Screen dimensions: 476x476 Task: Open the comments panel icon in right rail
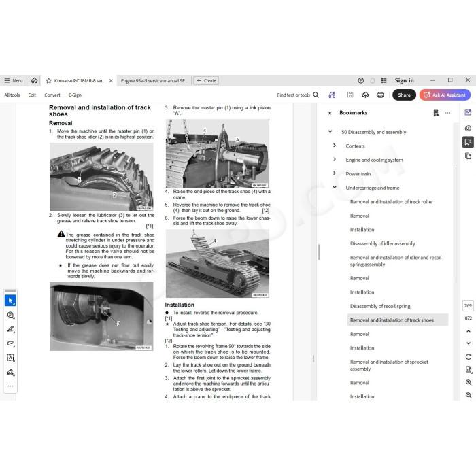coord(468,113)
